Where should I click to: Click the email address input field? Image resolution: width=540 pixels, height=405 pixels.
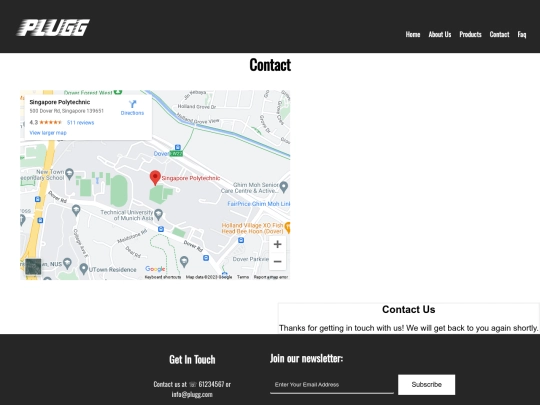pyautogui.click(x=332, y=385)
